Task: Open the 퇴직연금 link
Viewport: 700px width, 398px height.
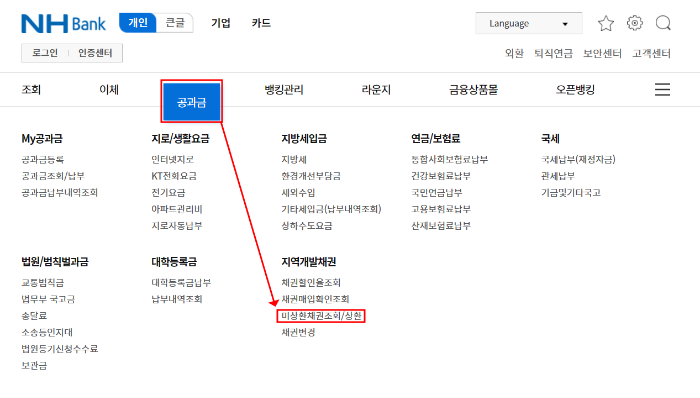Action: click(554, 54)
